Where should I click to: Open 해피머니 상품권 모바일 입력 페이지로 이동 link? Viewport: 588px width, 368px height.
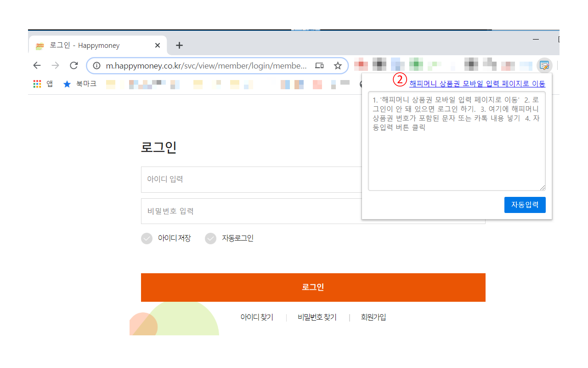pyautogui.click(x=477, y=83)
